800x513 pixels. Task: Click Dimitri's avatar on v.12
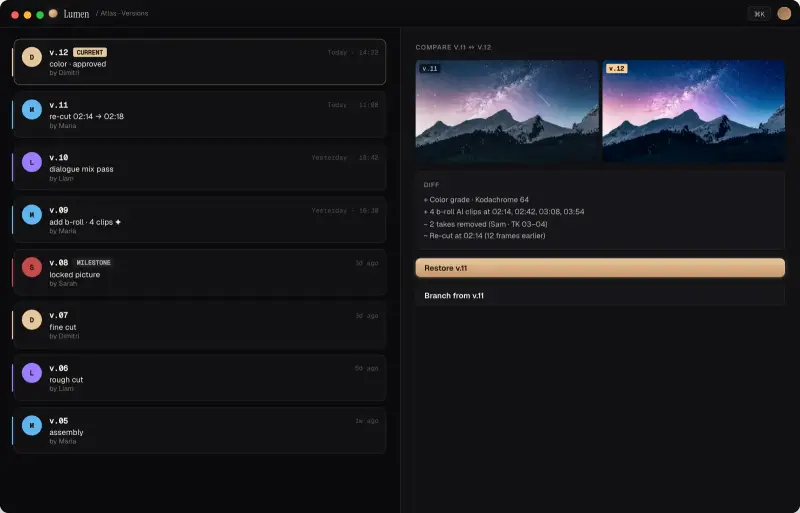(32, 57)
